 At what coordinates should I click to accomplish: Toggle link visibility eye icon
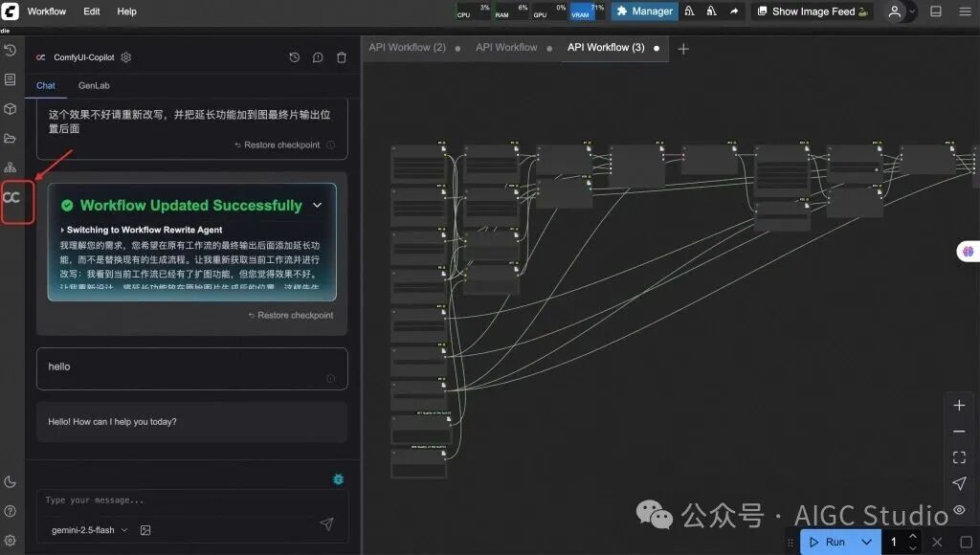click(x=959, y=509)
